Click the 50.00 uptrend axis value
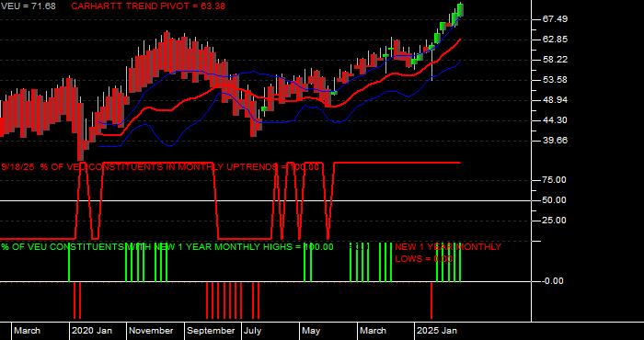 click(555, 200)
